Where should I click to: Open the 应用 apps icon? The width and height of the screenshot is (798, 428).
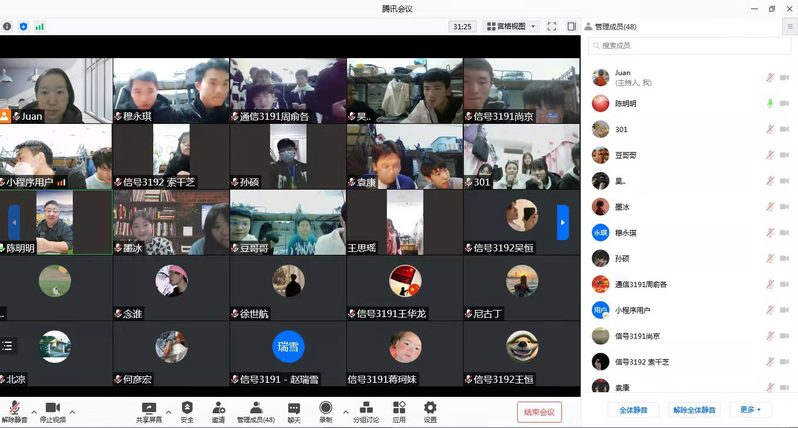point(399,411)
